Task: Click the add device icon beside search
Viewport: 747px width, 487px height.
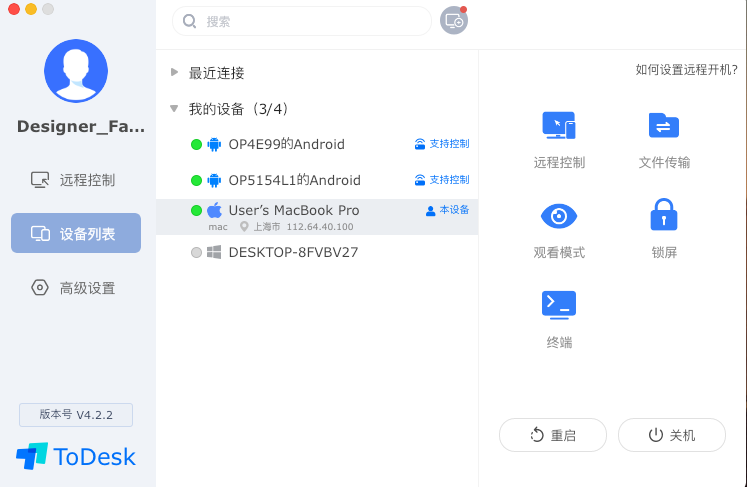Action: click(x=454, y=20)
